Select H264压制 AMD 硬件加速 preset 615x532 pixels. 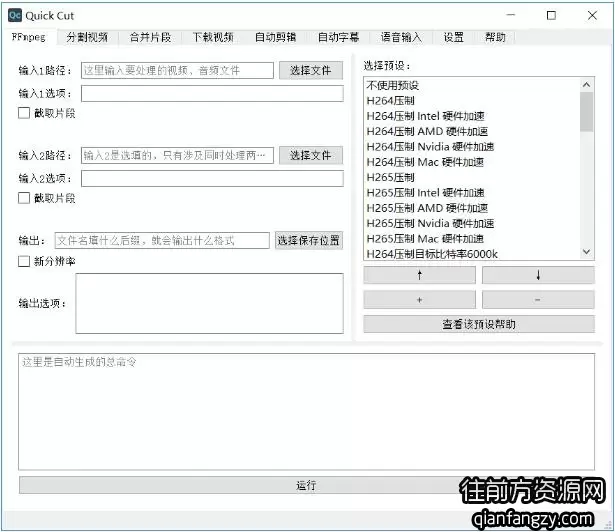(x=472, y=131)
